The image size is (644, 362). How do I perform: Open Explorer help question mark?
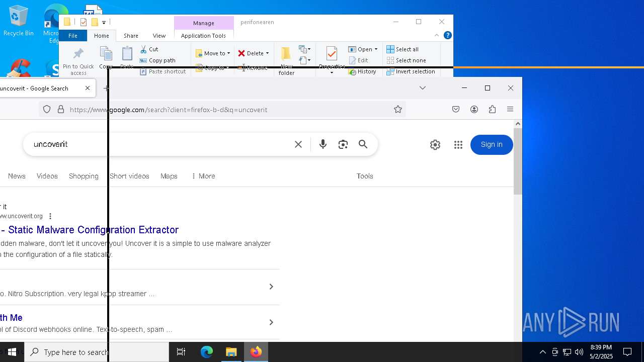point(447,35)
